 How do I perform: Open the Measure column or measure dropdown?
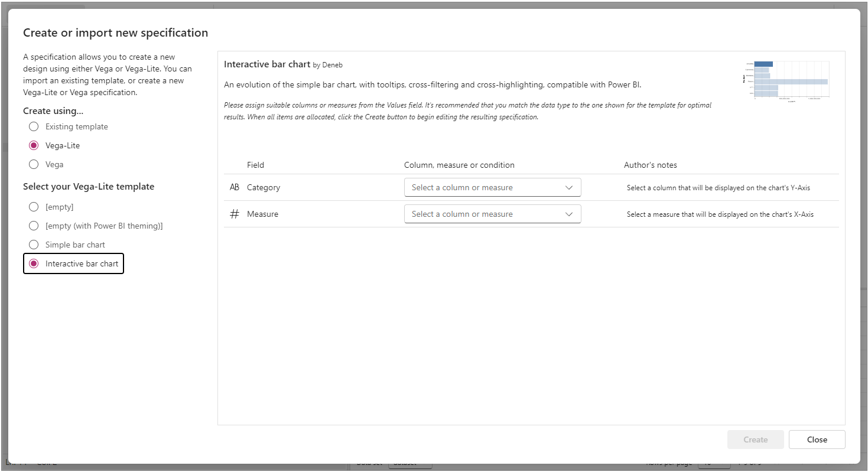(x=492, y=214)
